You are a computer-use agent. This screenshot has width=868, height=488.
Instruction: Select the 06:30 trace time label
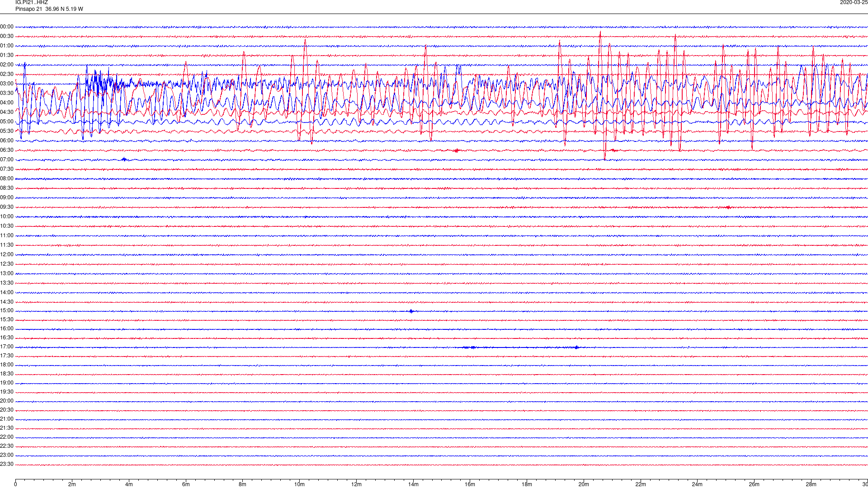pos(7,150)
